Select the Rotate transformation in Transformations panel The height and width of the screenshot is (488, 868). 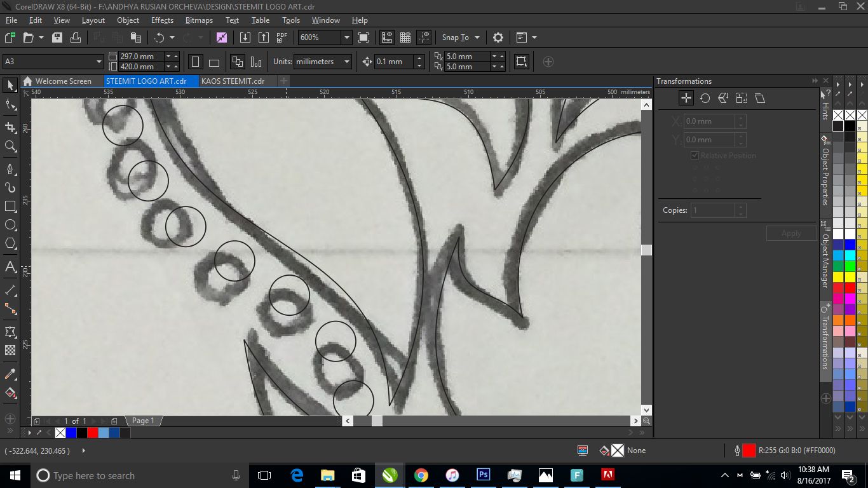point(704,98)
